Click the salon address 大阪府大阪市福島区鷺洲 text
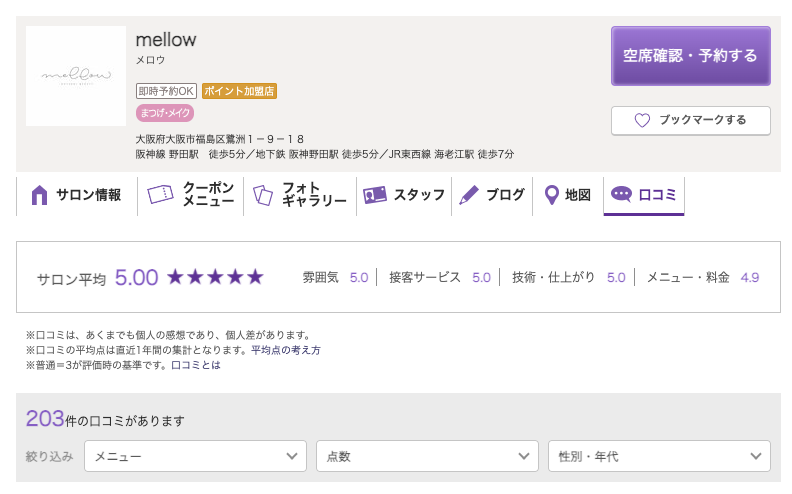Viewport: 792px width, 494px height. click(220, 139)
